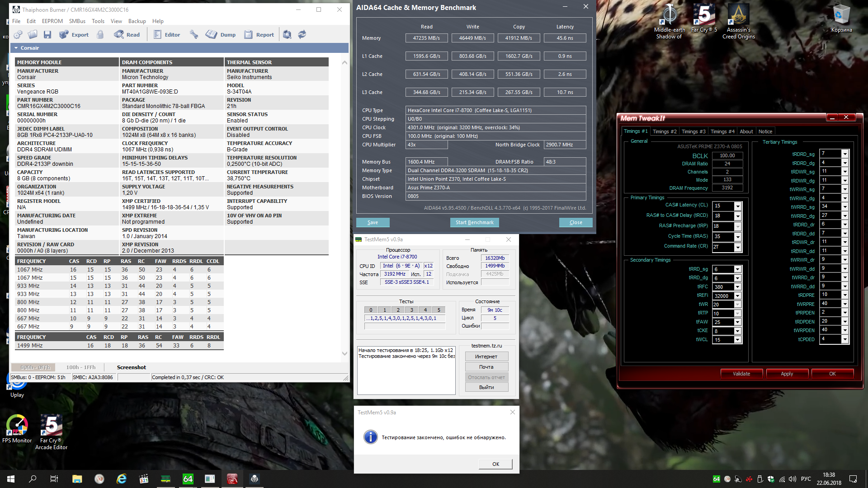Click the Start Benchmark button

pos(474,222)
